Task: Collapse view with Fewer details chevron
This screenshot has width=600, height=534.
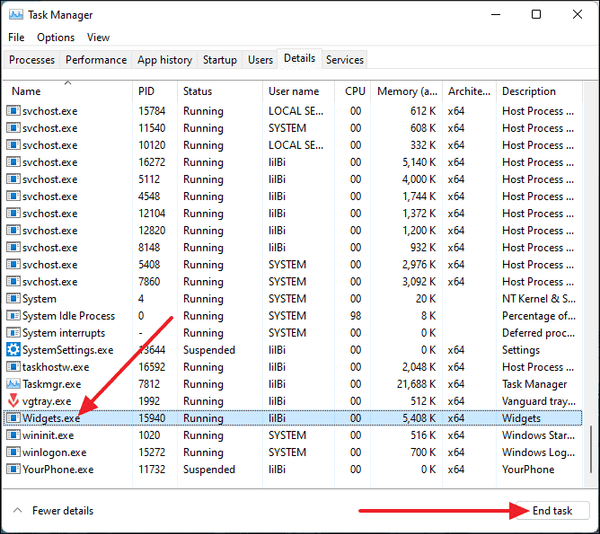Action: click(x=18, y=510)
